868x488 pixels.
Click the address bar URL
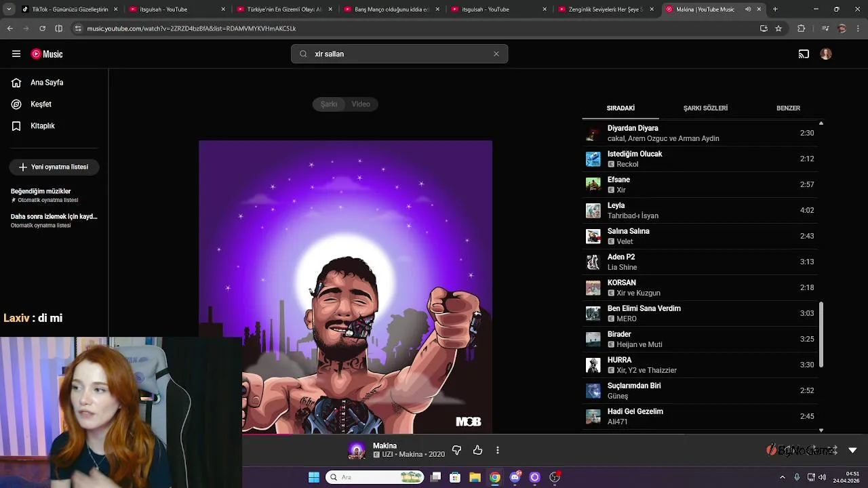click(192, 28)
